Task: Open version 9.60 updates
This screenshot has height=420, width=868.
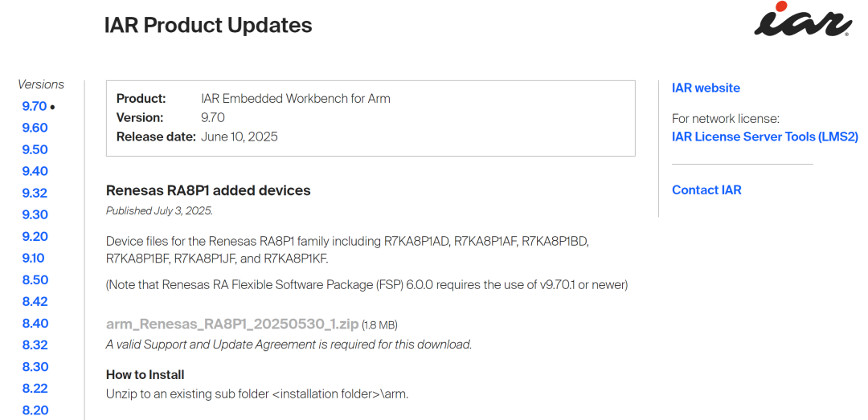Action: tap(35, 128)
